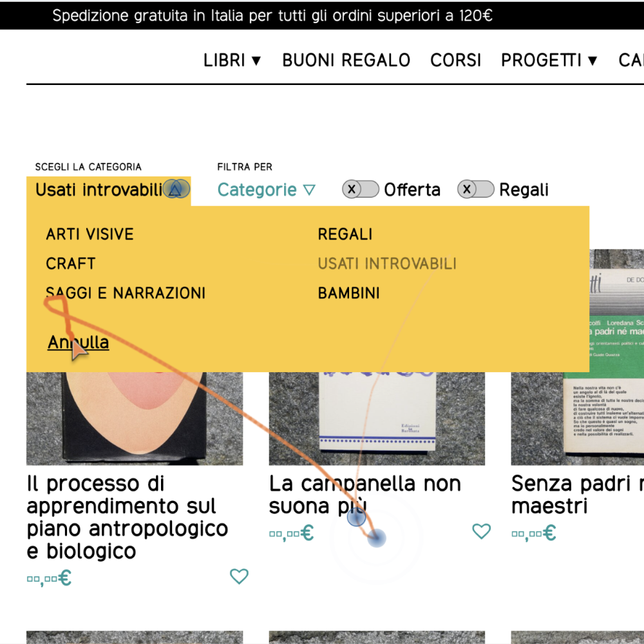Click the Annulla link
The image size is (644, 644).
(78, 343)
